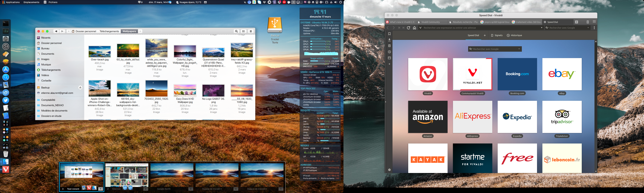
Task: Switch to traitement video 360 tab
Action: 526,22
